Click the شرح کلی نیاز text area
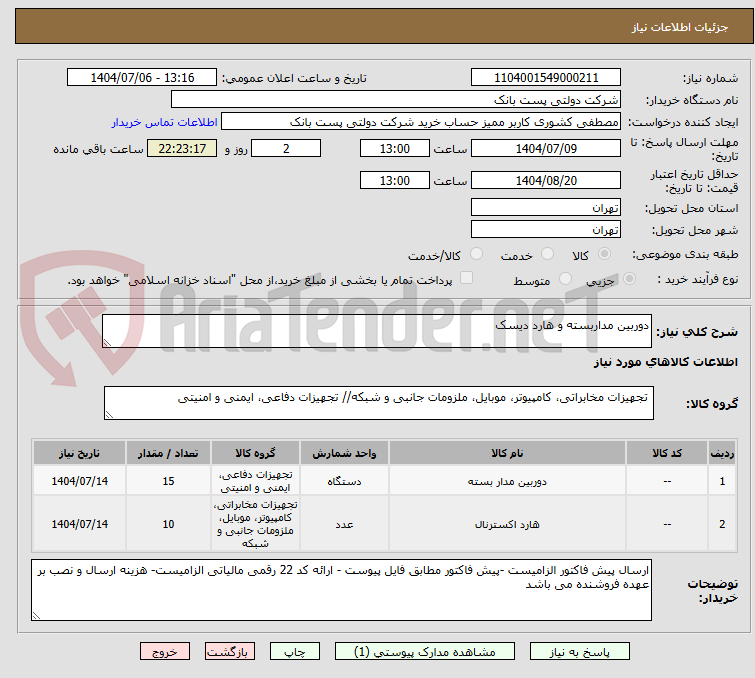 377,331
